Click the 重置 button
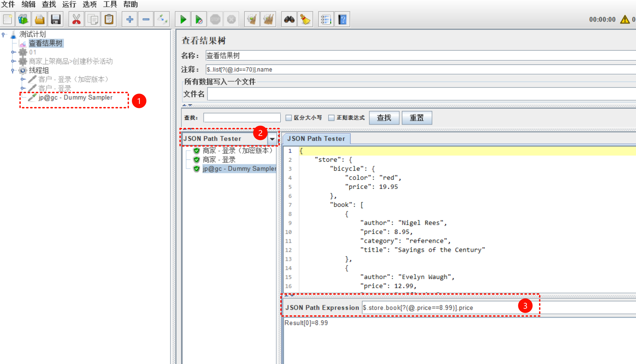The width and height of the screenshot is (636, 364). click(417, 118)
